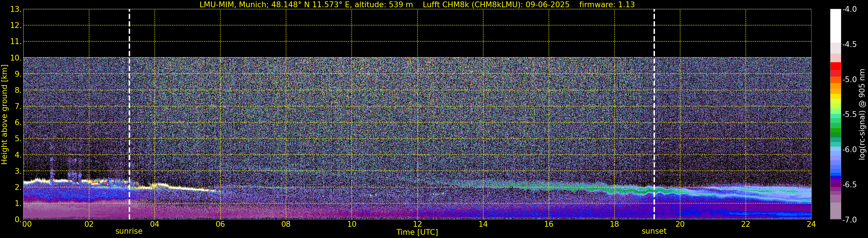Click the '08' time axis tick label
868x238 pixels.
tap(286, 224)
